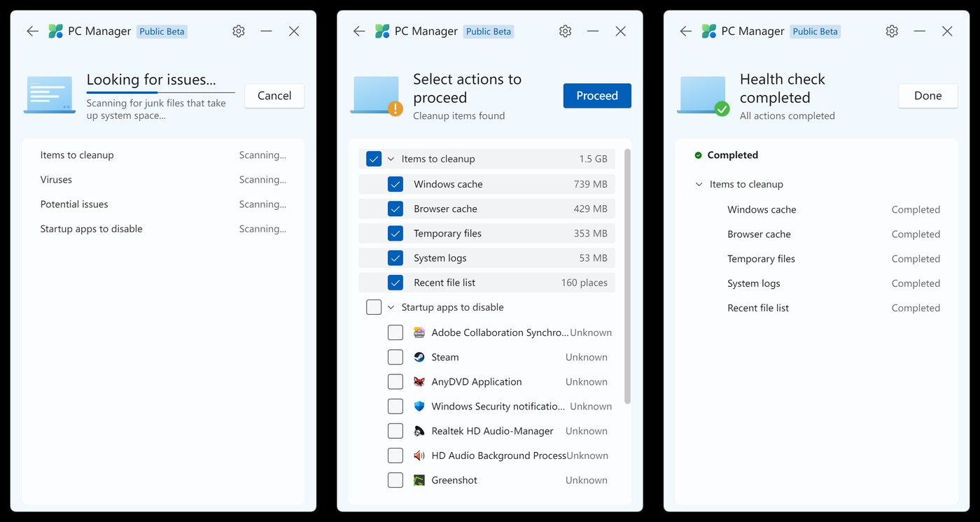This screenshot has width=980, height=522.
Task: Uncheck the Windows cache cleanup item
Action: click(395, 183)
